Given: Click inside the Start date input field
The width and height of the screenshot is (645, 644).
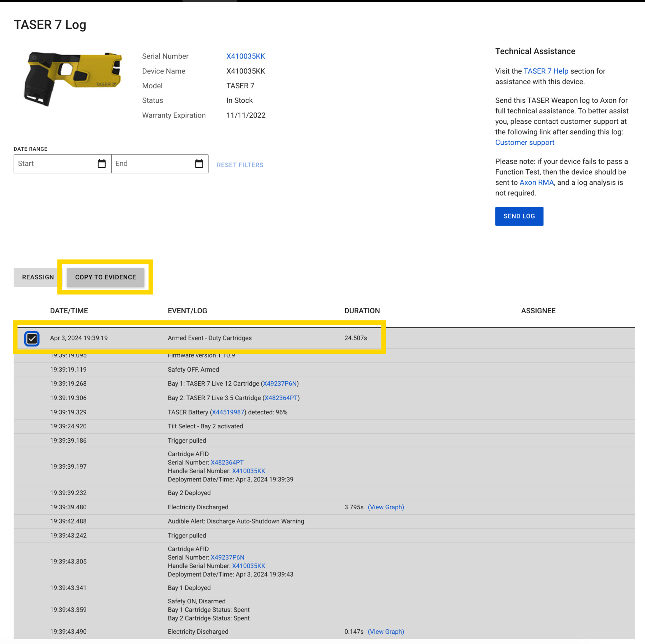Looking at the screenshot, I should [53, 164].
